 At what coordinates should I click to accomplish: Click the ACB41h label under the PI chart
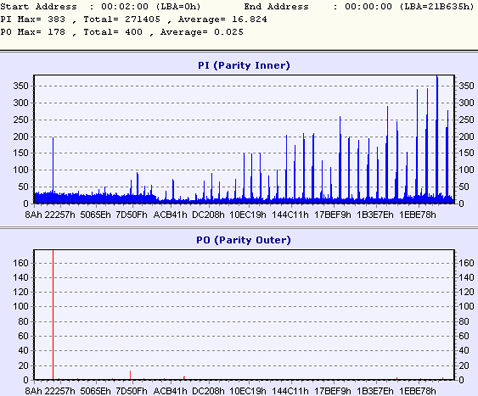tap(170, 215)
